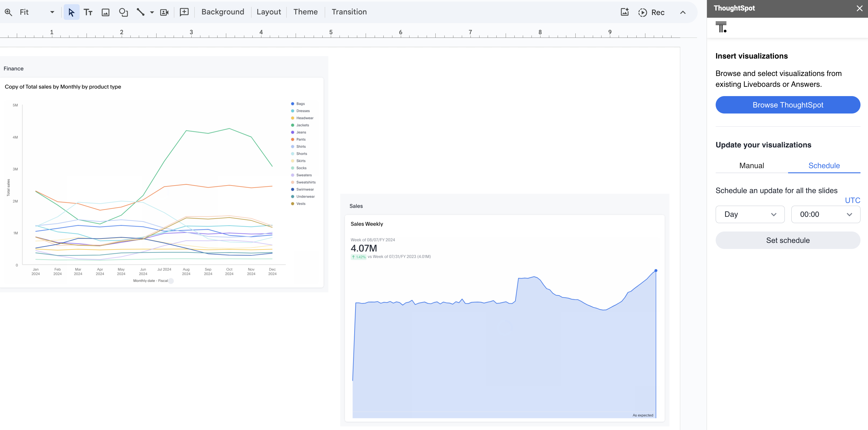This screenshot has height=430, width=868.
Task: Click the Monthly date - Fiscal axis label
Action: pyautogui.click(x=150, y=280)
